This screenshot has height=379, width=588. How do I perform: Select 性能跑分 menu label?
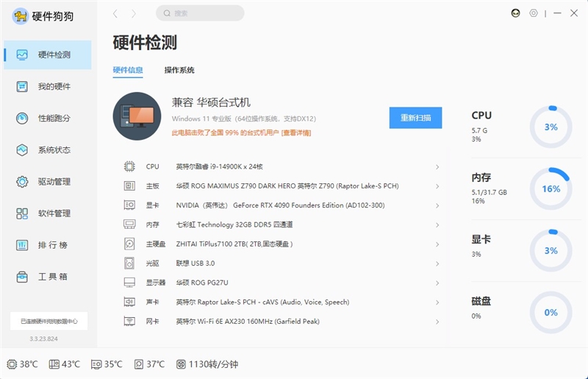[54, 118]
